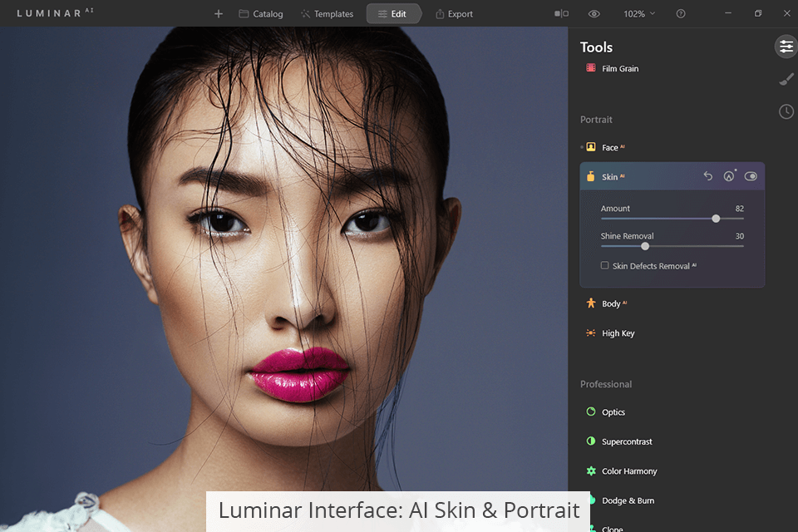This screenshot has height=532, width=798.
Task: Click the Professional section heading
Action: click(606, 384)
